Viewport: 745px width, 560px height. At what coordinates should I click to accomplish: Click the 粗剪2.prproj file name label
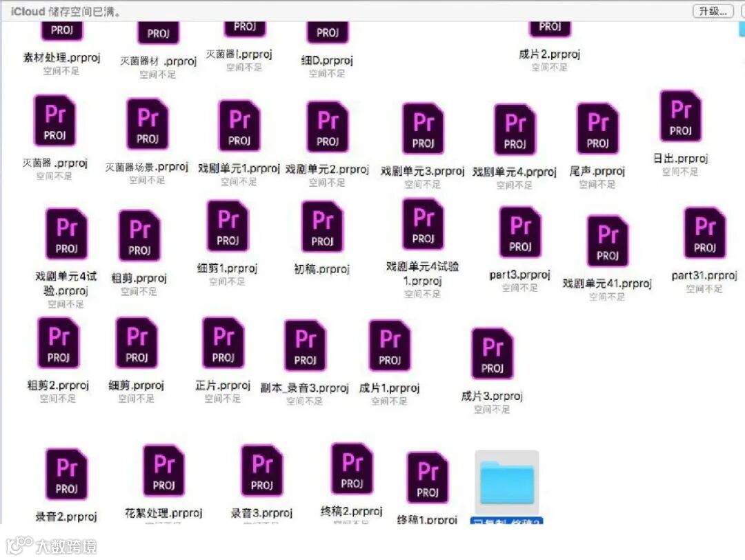tap(58, 386)
